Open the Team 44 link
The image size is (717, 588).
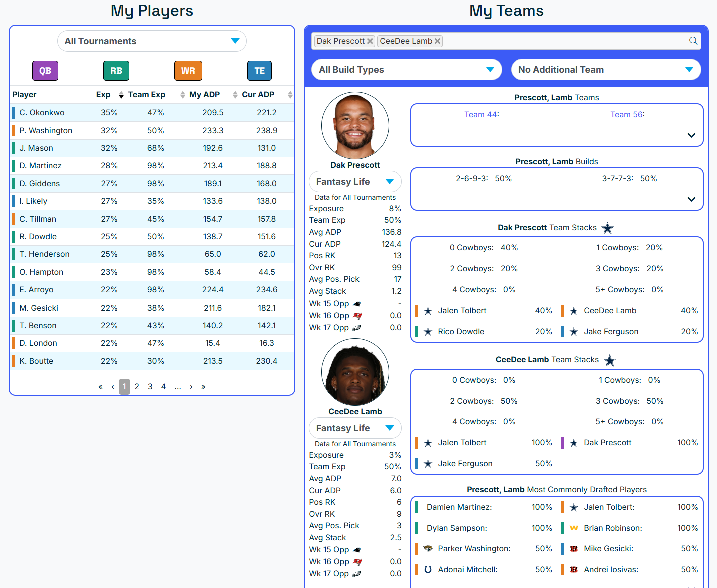click(480, 115)
